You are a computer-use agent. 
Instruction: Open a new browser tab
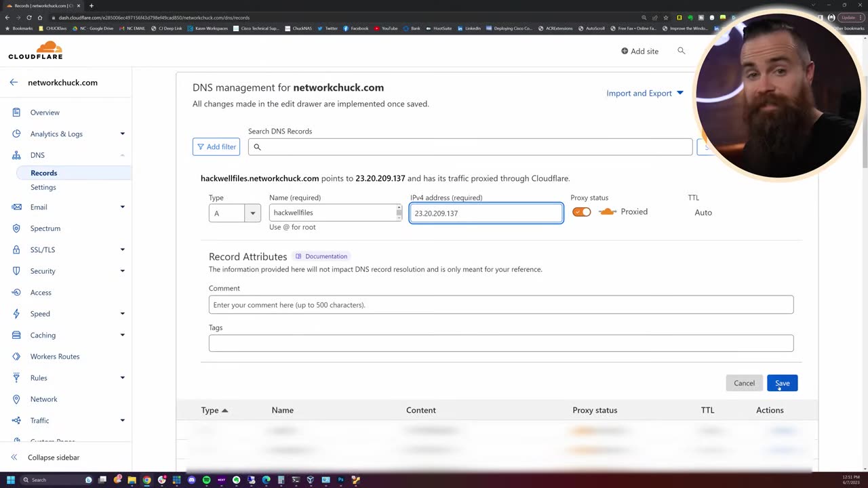point(91,6)
